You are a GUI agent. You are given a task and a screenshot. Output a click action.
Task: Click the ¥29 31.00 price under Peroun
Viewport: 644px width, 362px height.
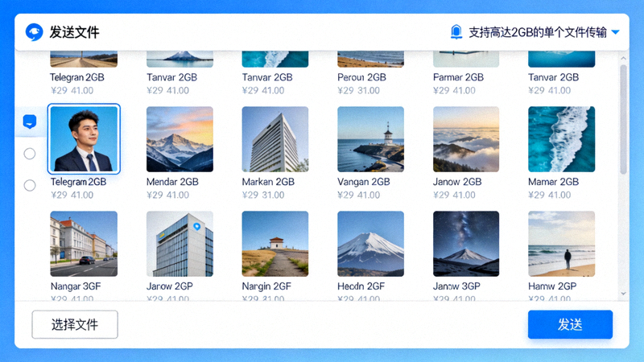[358, 90]
